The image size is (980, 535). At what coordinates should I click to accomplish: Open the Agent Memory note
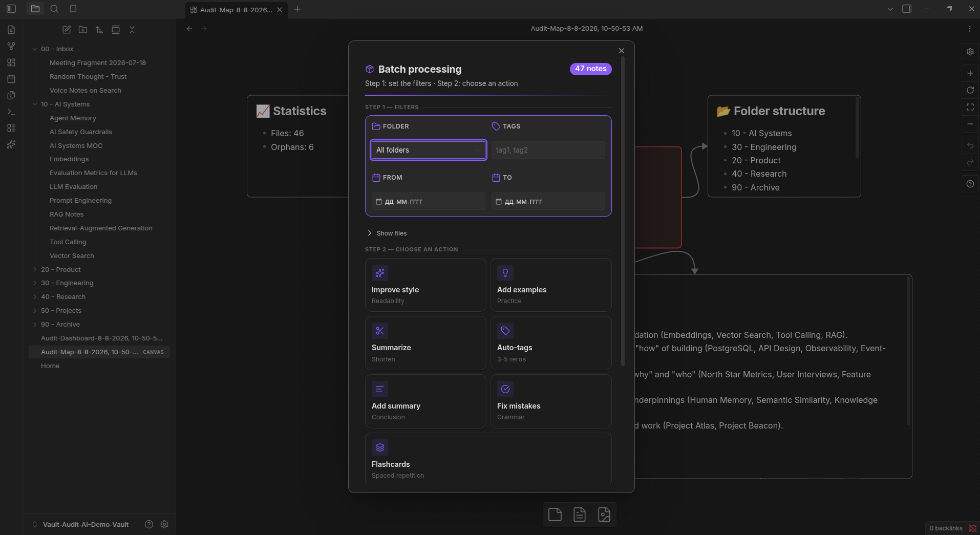pos(73,118)
